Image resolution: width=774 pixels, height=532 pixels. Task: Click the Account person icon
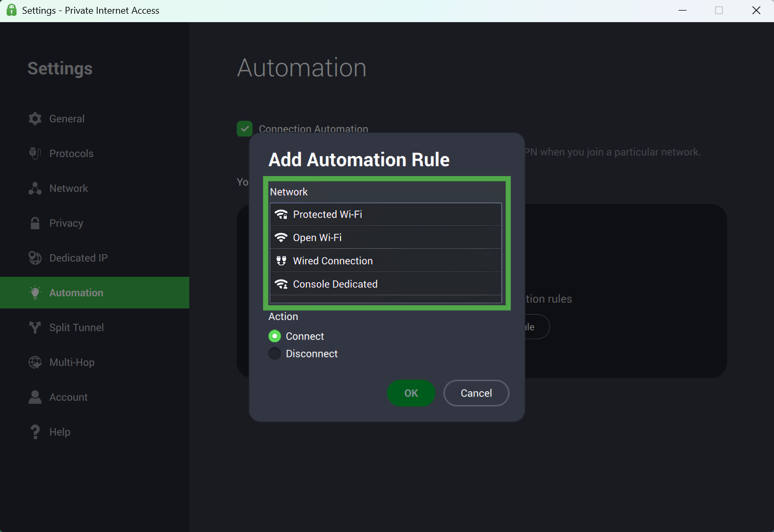[x=35, y=397]
